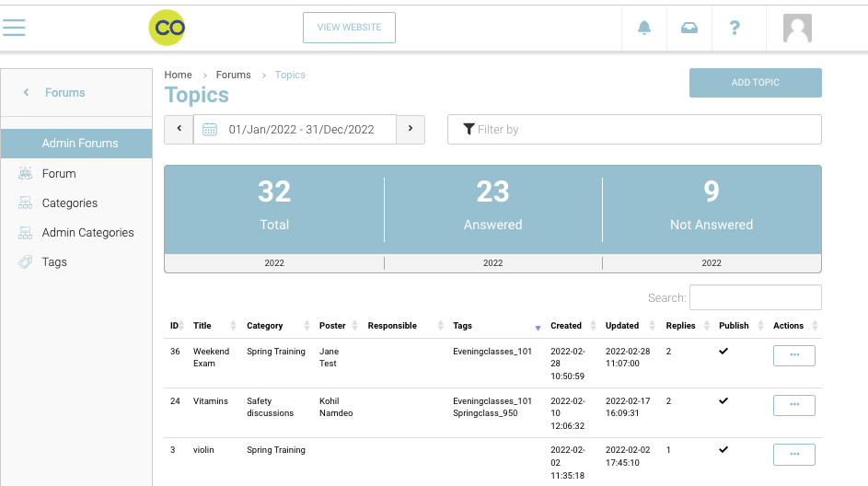
Task: Open actions menu for Weekend Exam topic
Action: [793, 355]
